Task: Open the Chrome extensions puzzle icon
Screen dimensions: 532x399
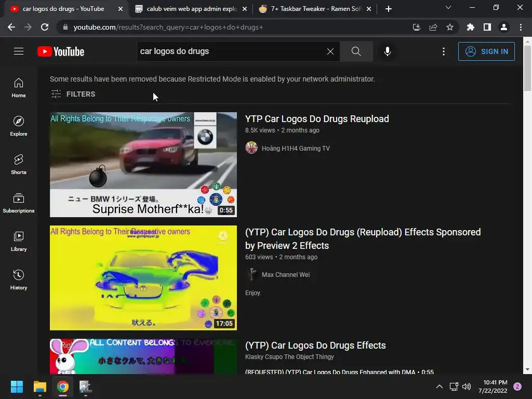Action: pos(471,27)
